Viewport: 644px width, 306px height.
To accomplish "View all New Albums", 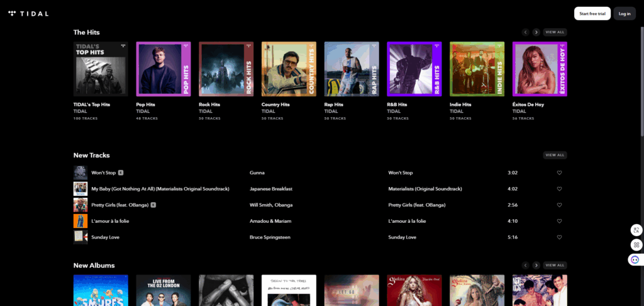I will [x=555, y=265].
